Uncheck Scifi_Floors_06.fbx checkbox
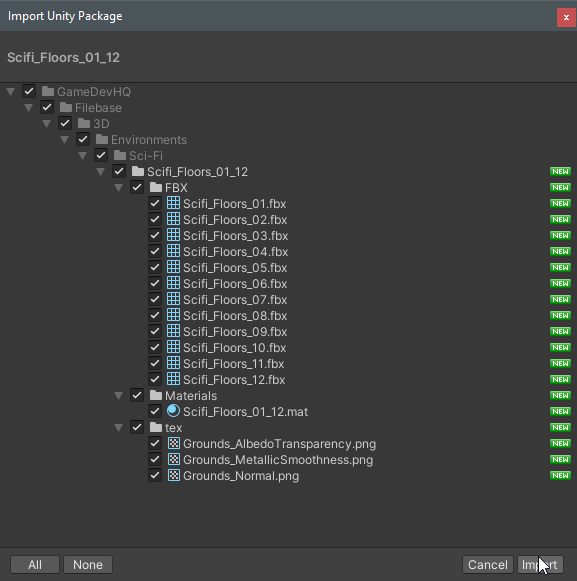 click(155, 283)
